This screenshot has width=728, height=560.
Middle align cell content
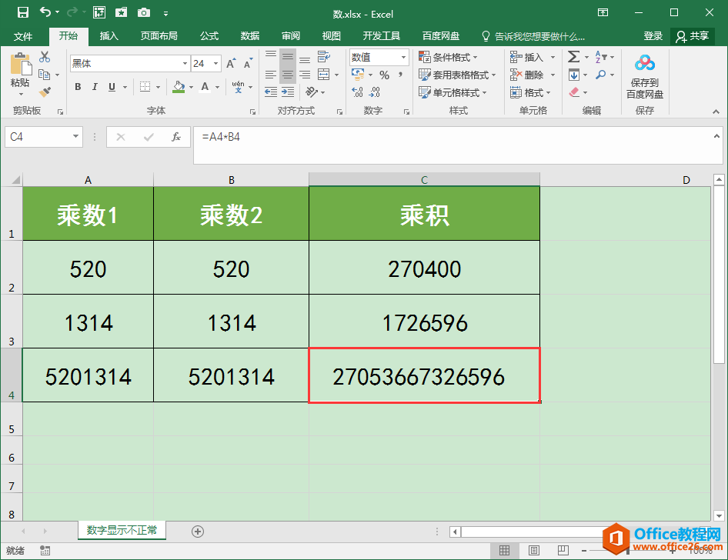click(288, 57)
